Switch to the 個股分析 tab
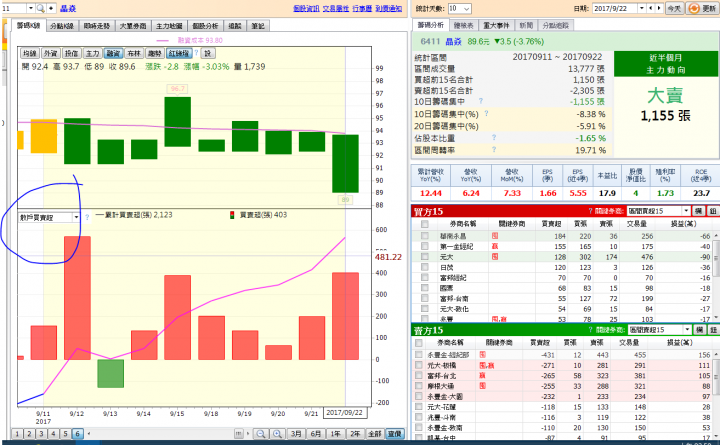The height and width of the screenshot is (445, 720). pos(205,26)
